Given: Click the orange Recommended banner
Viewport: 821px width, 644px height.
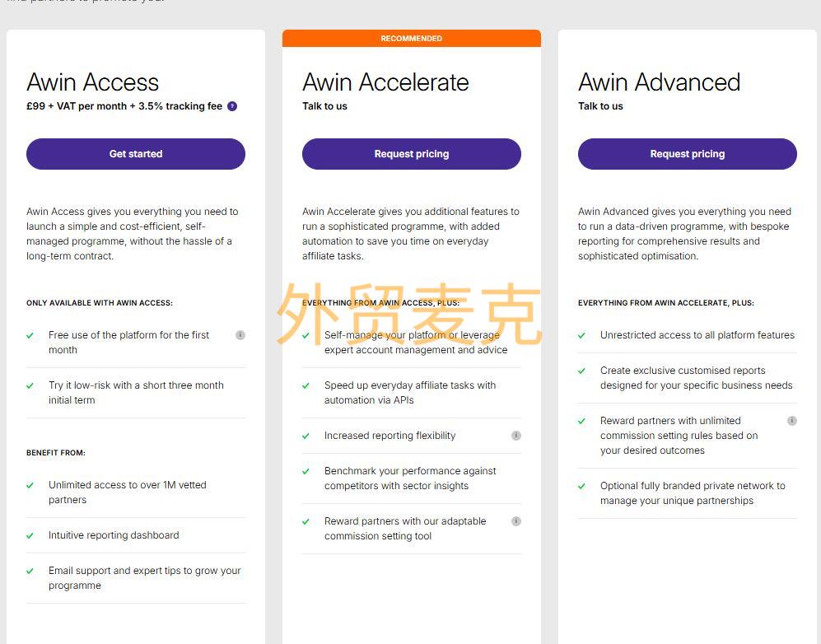Looking at the screenshot, I should pyautogui.click(x=412, y=38).
